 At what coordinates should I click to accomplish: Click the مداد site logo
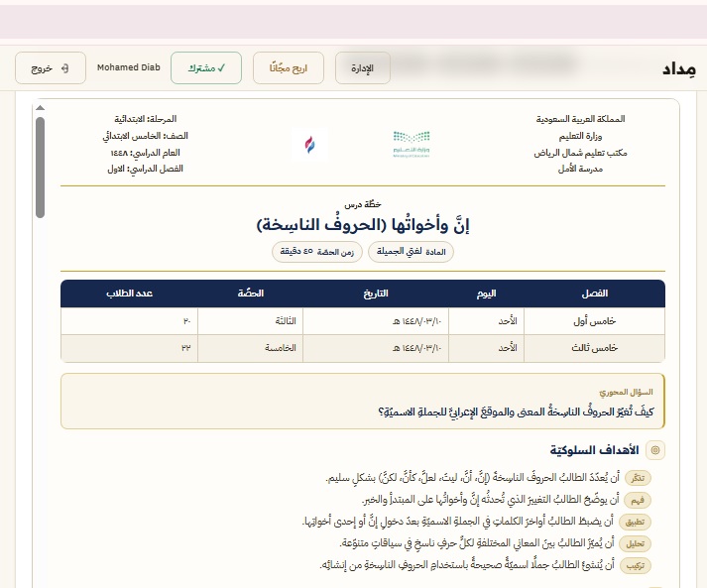click(678, 69)
